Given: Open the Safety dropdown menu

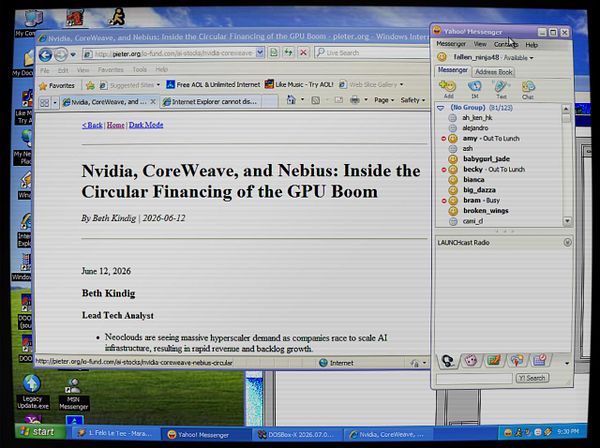Looking at the screenshot, I should coord(412,100).
